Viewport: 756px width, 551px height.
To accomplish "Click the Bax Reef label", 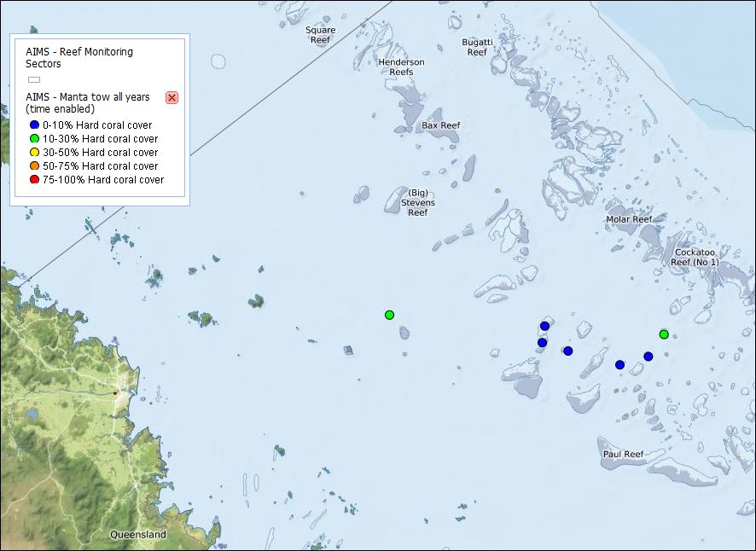I will click(x=440, y=125).
